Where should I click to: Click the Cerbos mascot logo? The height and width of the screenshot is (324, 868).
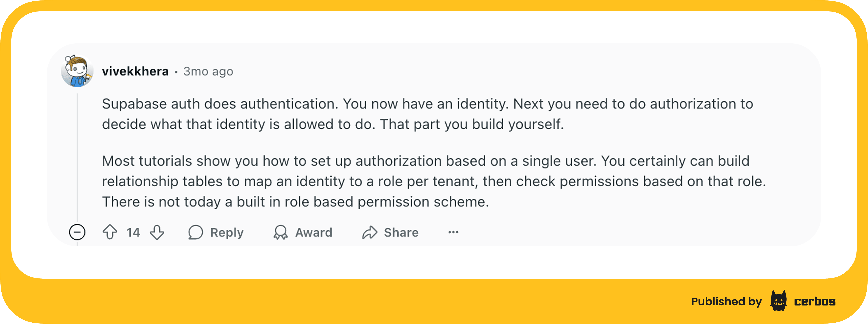pos(779,301)
